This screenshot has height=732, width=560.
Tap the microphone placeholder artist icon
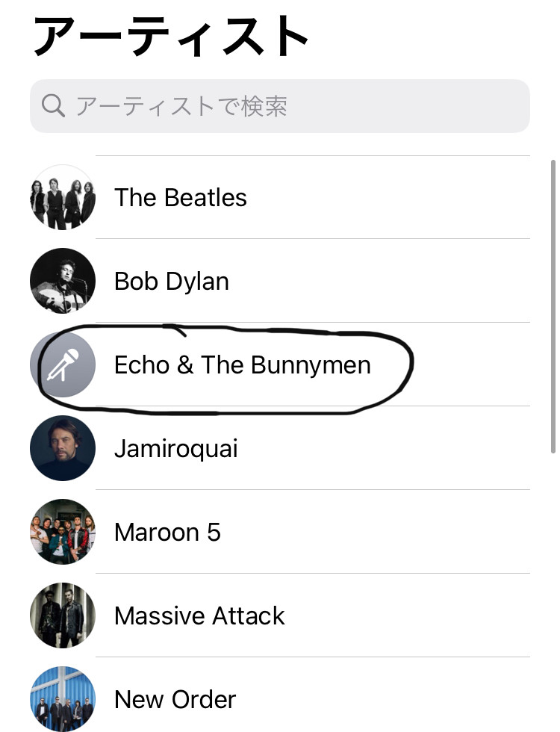click(63, 365)
